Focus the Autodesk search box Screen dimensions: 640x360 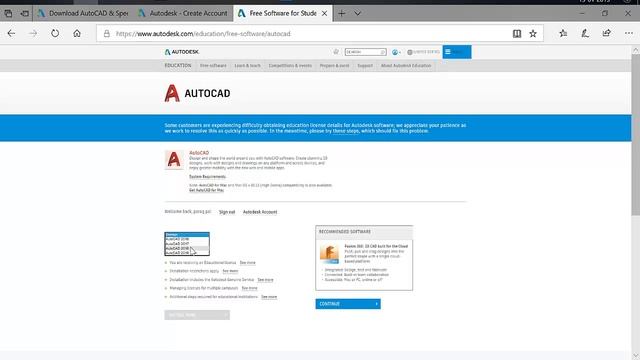tap(365, 52)
